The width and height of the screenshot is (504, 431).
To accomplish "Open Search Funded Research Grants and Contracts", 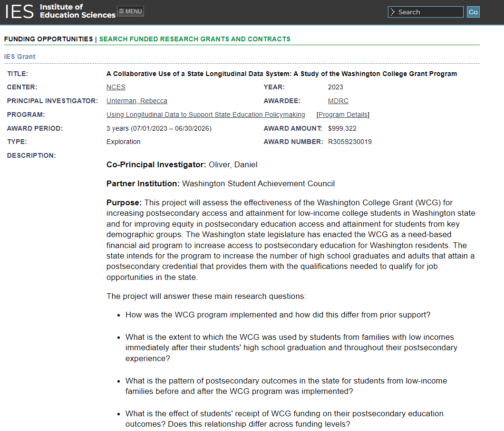I will click(x=195, y=39).
